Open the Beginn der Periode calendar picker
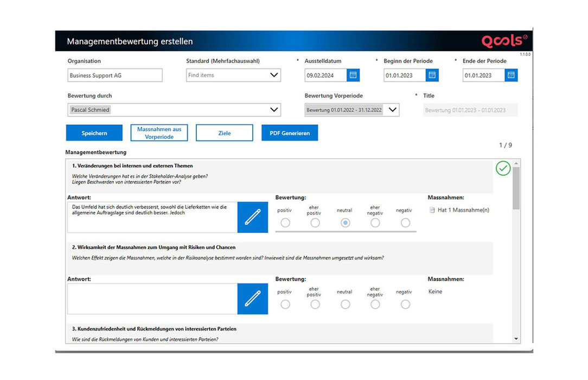The width and height of the screenshot is (588, 380). click(x=432, y=75)
